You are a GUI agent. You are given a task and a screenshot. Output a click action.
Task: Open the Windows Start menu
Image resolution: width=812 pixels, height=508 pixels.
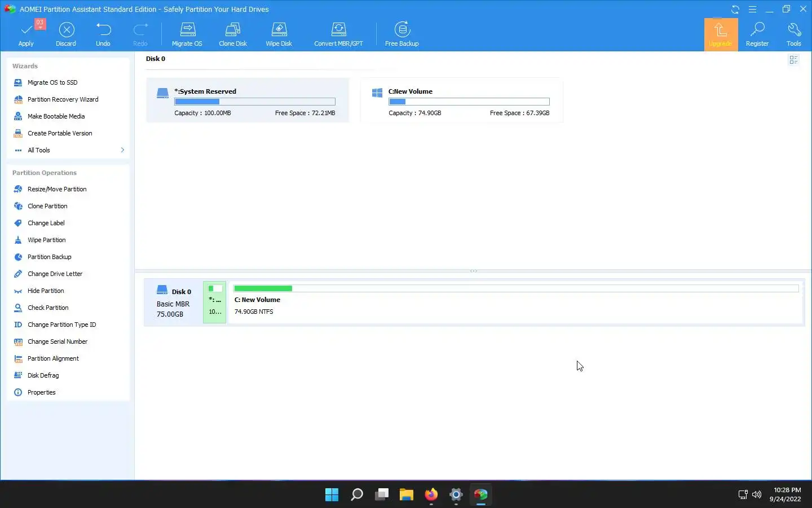click(x=332, y=495)
